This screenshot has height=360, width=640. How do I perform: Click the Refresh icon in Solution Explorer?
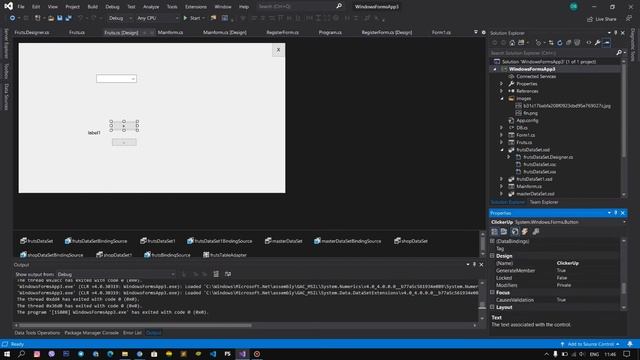[560, 43]
